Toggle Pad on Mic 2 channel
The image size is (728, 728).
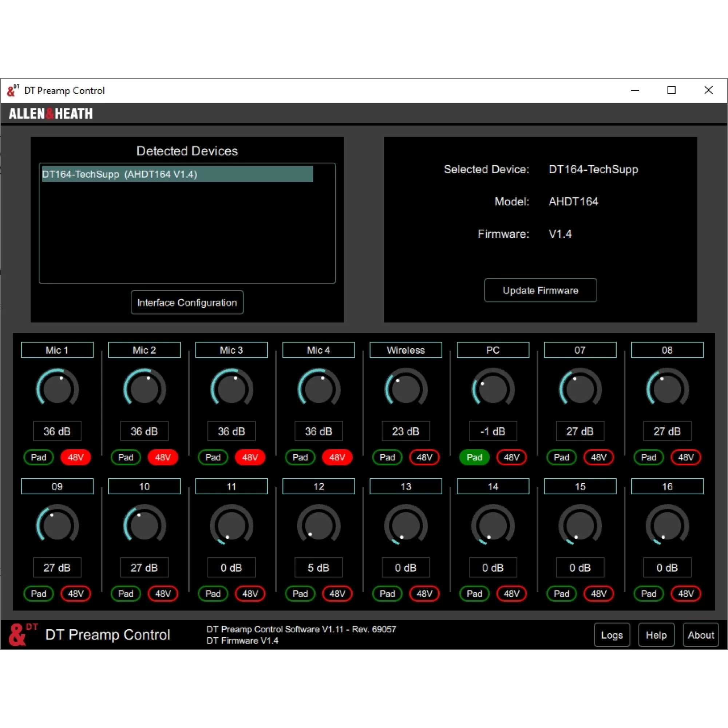(x=126, y=457)
